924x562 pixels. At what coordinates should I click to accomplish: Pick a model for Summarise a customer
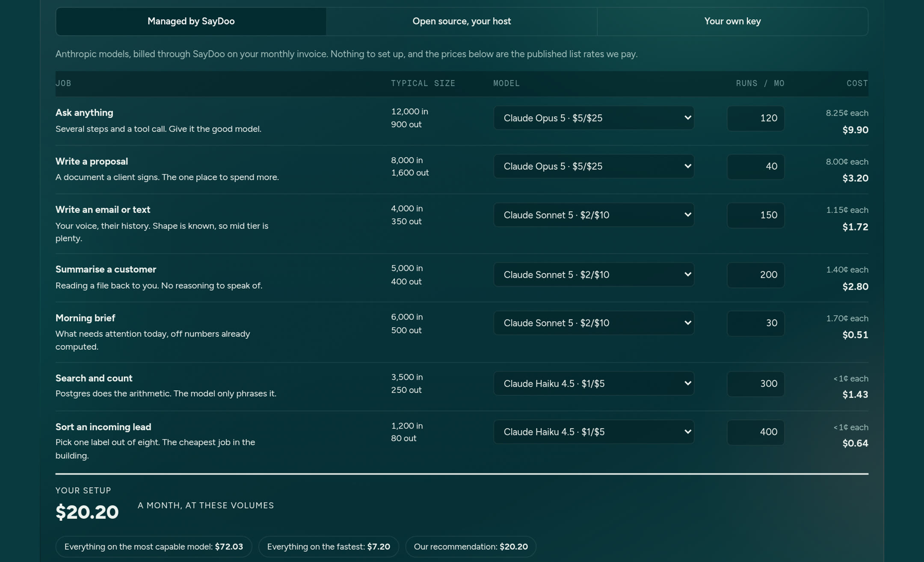click(593, 275)
